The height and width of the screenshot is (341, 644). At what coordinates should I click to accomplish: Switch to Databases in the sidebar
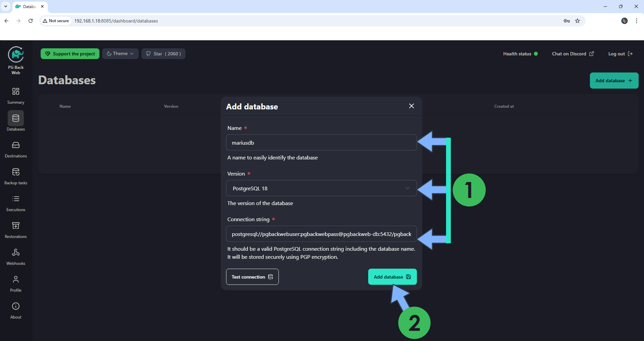16,118
